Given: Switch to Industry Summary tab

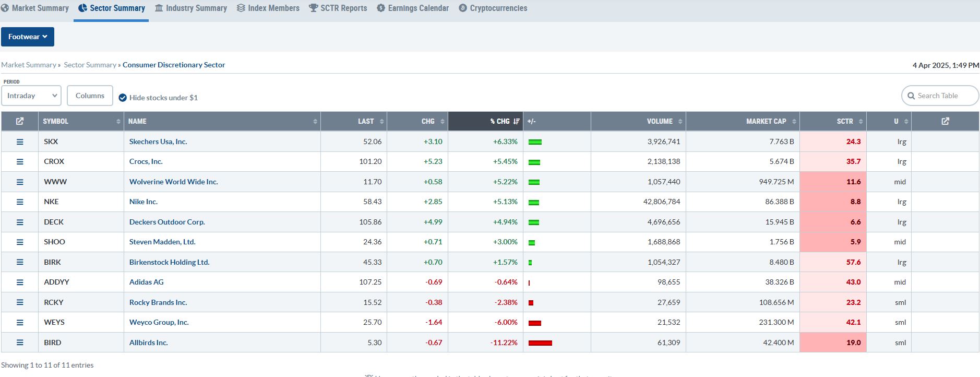Looking at the screenshot, I should point(191,8).
